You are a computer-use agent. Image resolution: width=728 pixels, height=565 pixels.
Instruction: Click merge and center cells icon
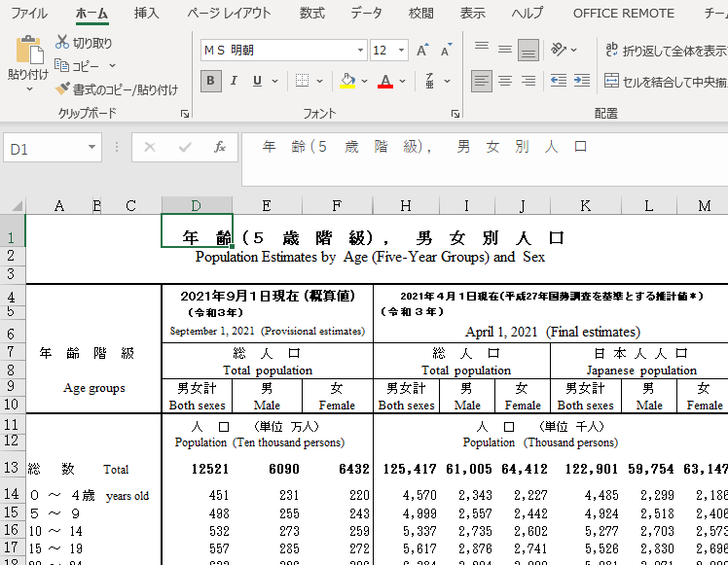point(611,81)
